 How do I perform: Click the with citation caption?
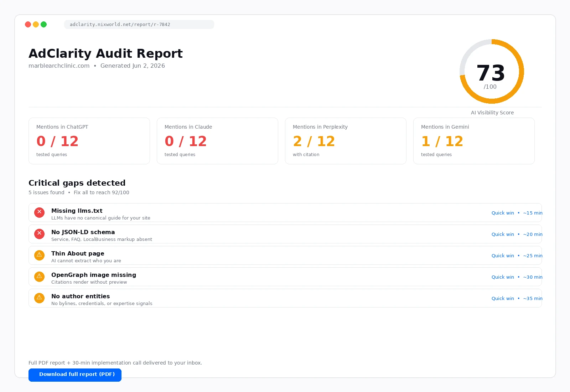tap(306, 155)
